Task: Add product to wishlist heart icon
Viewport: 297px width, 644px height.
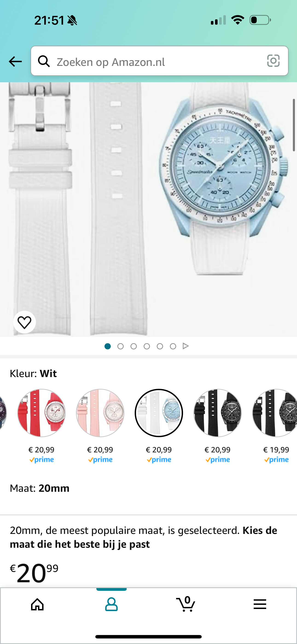Action: pyautogui.click(x=24, y=322)
